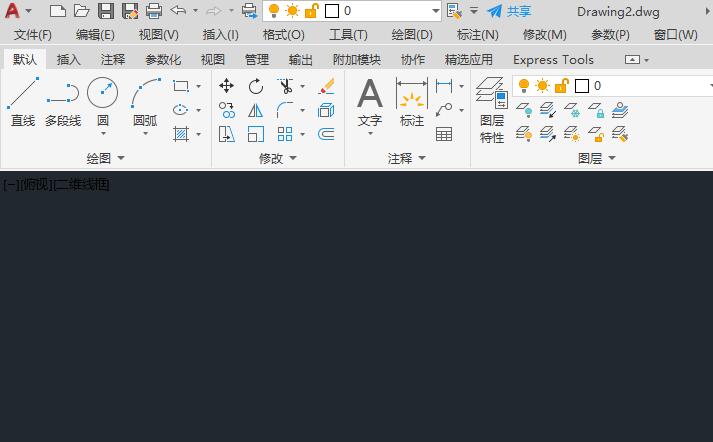Open the Circle (圆) options dropdown arrow
Screen dimensions: 713x442
103,134
